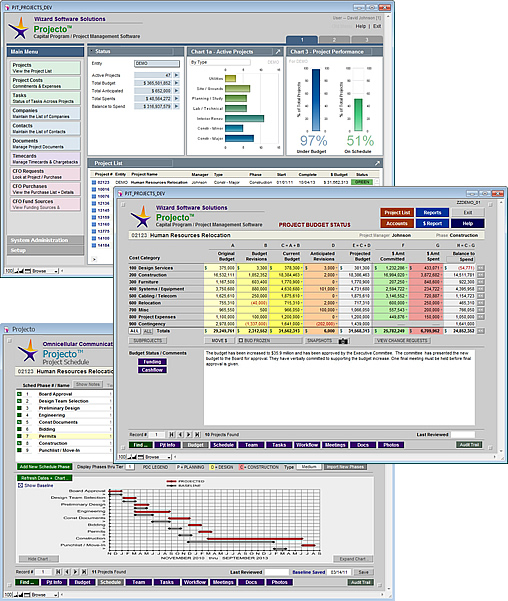Open project 10016 via its blue row icon

point(94,189)
